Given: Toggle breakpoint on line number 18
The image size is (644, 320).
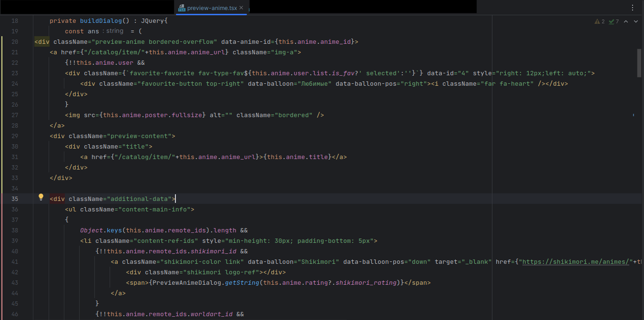Looking at the screenshot, I should 14,21.
